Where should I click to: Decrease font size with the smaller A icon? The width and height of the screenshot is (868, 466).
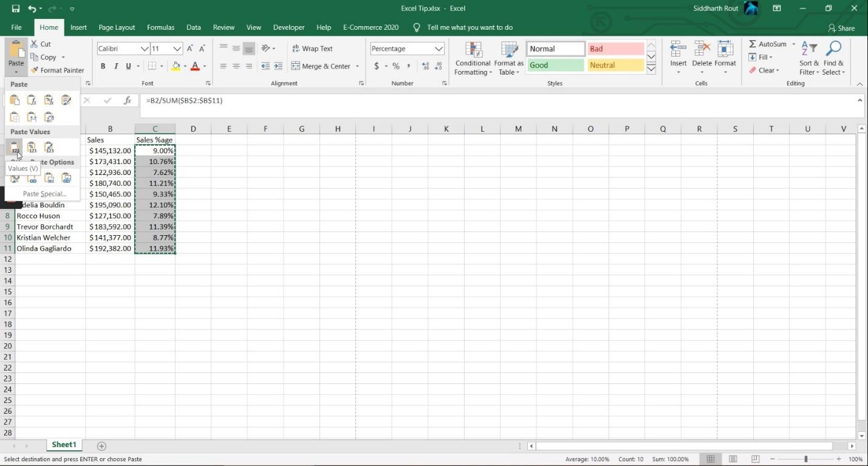pyautogui.click(x=201, y=49)
